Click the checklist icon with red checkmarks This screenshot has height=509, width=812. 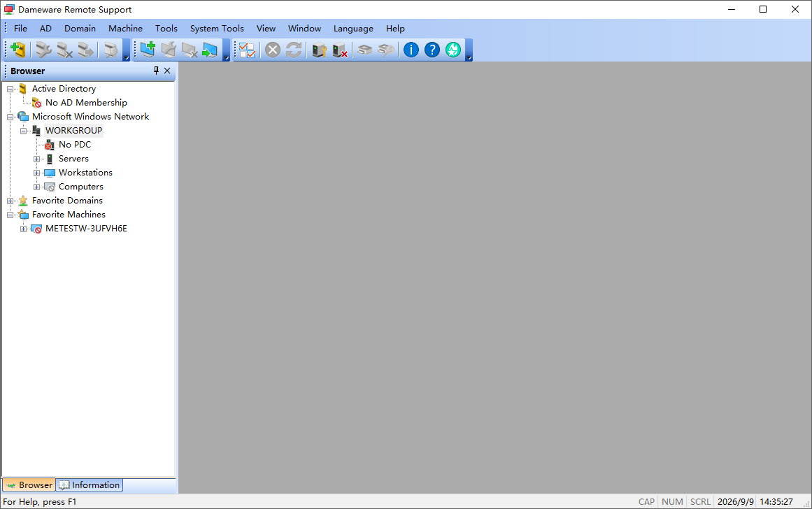point(248,50)
